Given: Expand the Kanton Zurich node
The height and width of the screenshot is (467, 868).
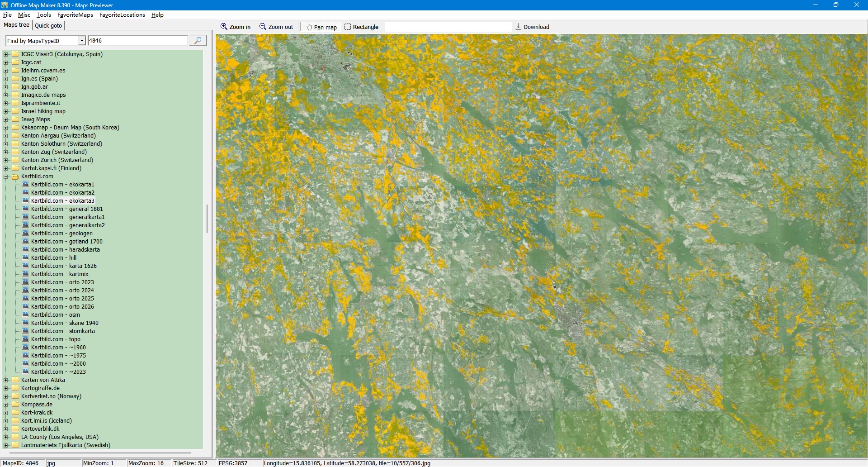Looking at the screenshot, I should click(6, 160).
